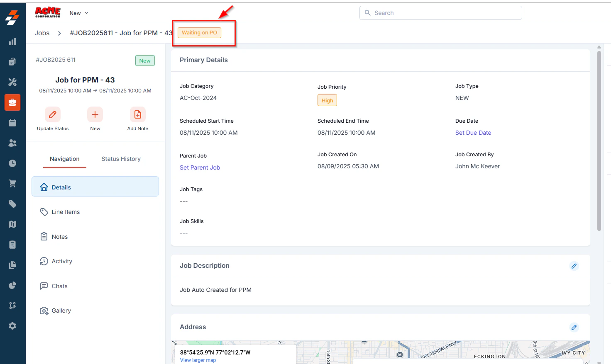
Task: Open the people/users sidebar icon
Action: pos(12,143)
